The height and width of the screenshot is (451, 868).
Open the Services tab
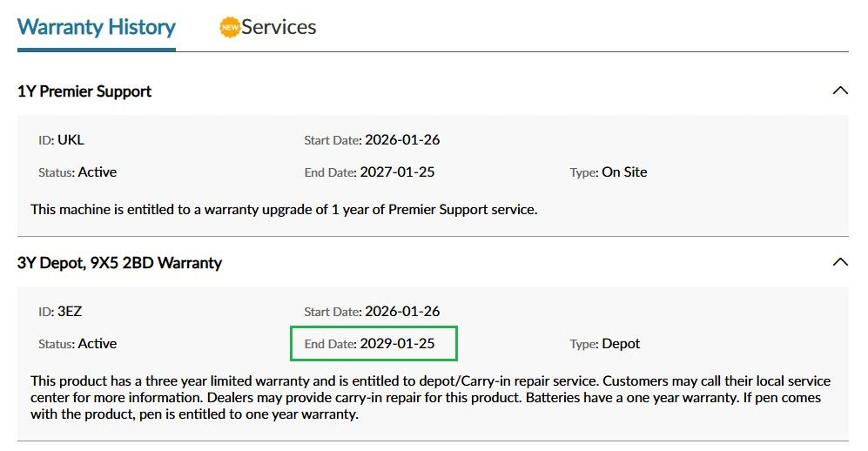[x=279, y=27]
